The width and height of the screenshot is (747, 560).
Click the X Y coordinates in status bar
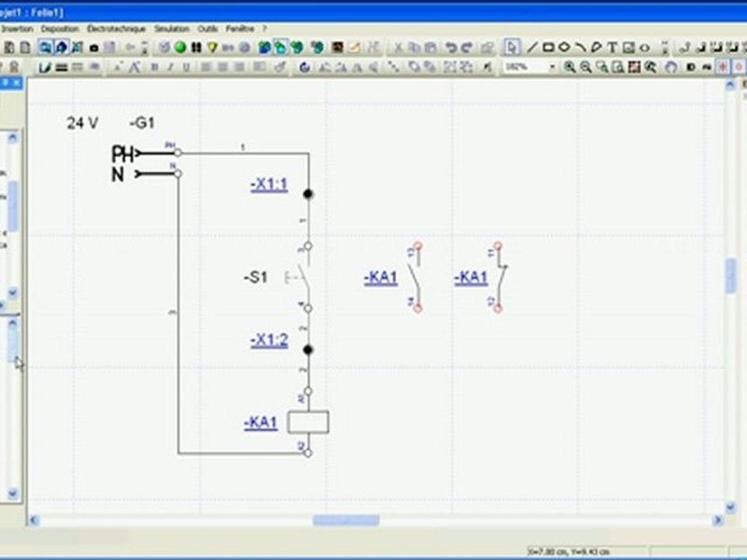(568, 551)
